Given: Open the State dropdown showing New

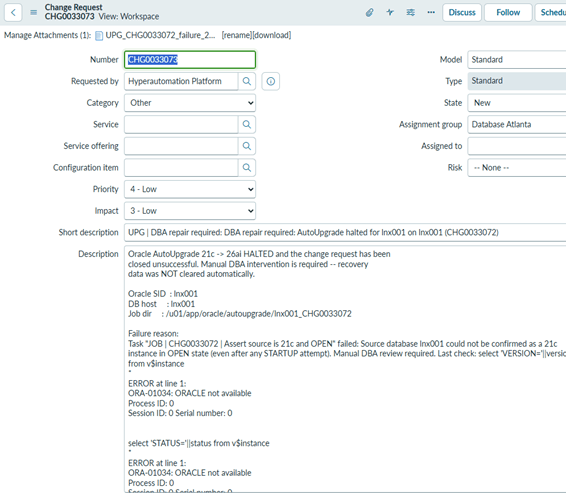Looking at the screenshot, I should pos(517,103).
